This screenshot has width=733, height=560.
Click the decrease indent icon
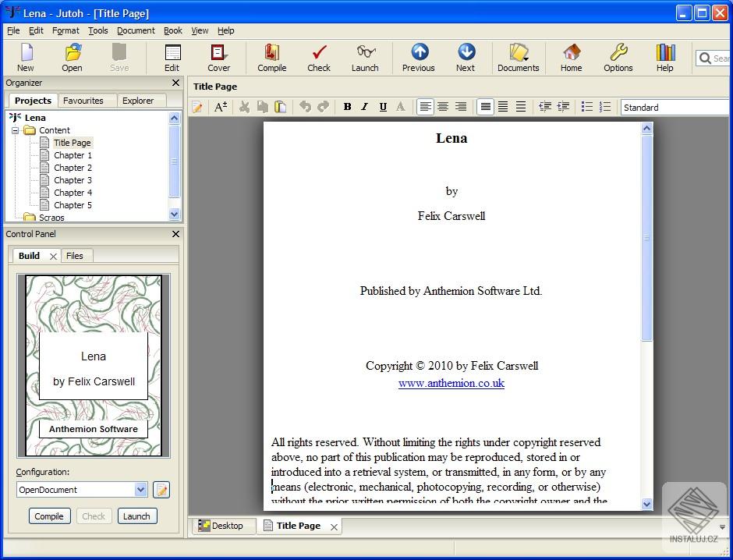tap(545, 107)
